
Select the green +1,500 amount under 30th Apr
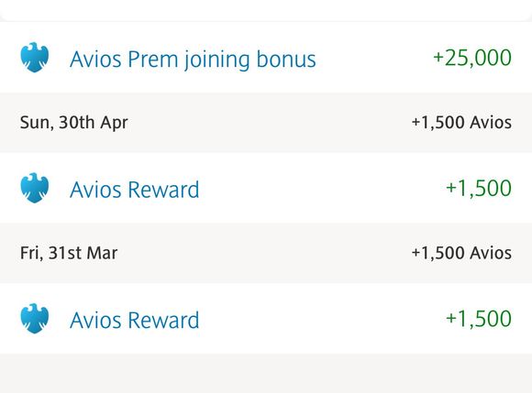tap(479, 188)
